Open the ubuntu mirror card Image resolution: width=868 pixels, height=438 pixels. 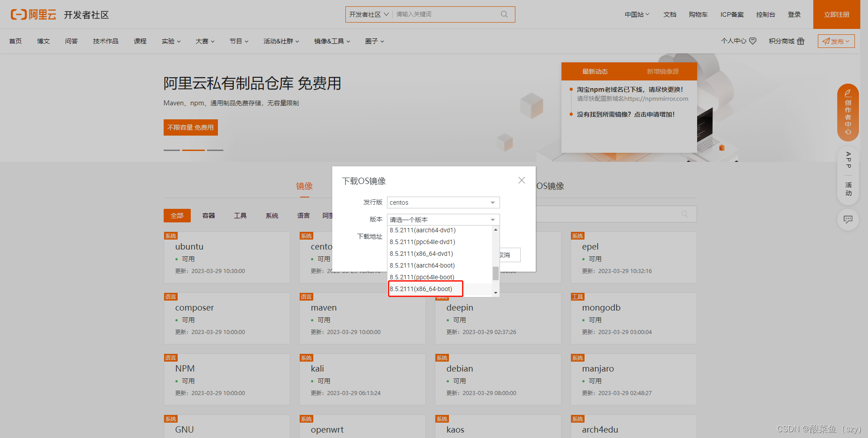click(x=227, y=258)
